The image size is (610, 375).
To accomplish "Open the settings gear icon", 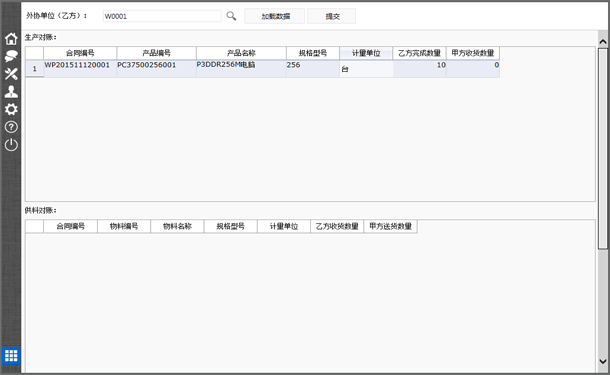I will (x=11, y=109).
